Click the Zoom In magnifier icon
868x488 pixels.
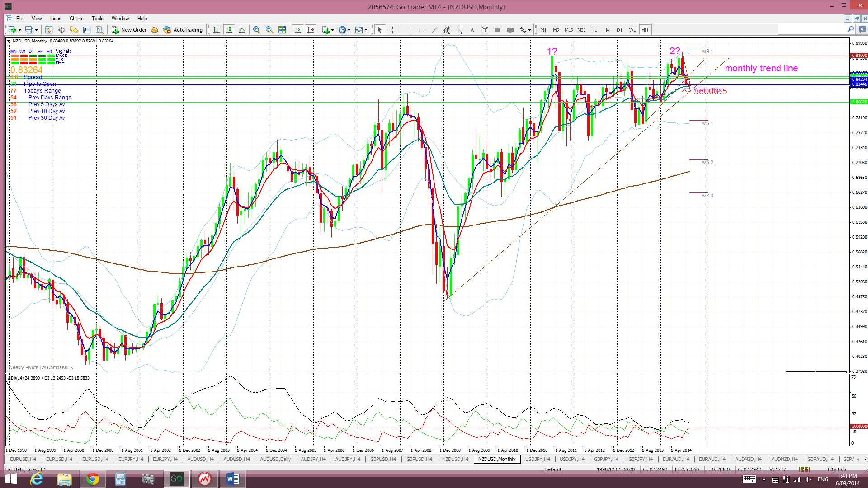point(257,30)
